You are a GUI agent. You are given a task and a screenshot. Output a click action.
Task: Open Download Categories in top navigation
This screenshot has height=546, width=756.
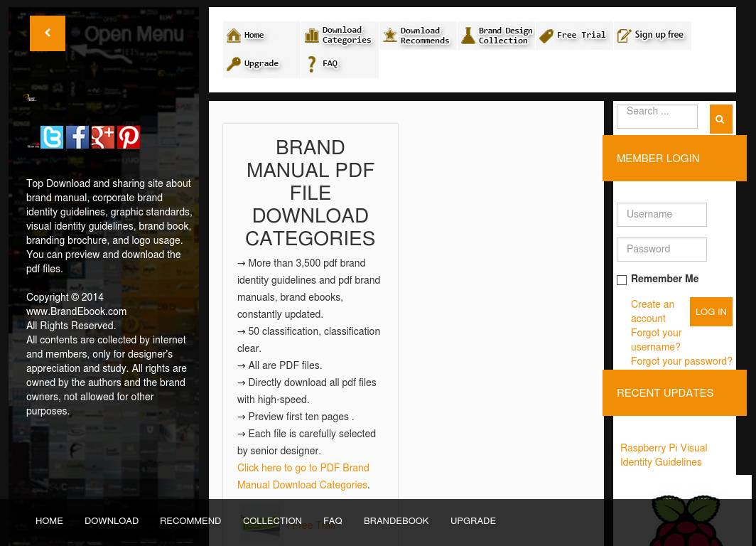[340, 36]
